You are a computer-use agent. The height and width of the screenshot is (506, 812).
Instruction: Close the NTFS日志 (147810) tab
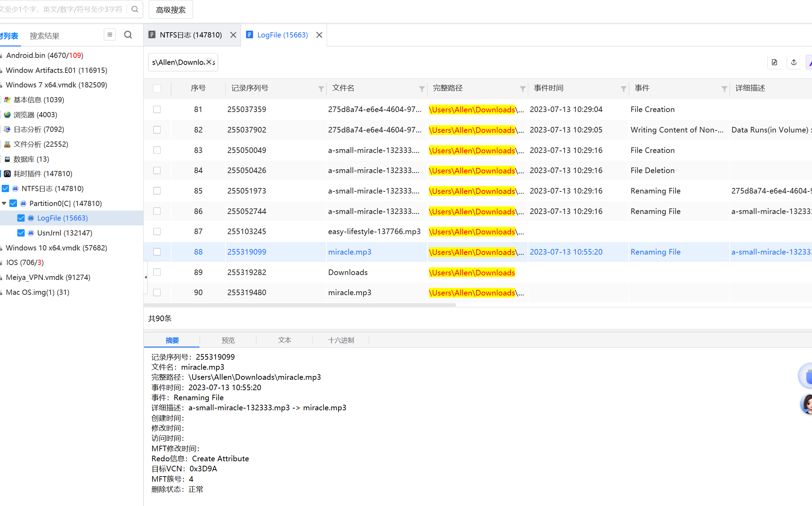[x=233, y=35]
